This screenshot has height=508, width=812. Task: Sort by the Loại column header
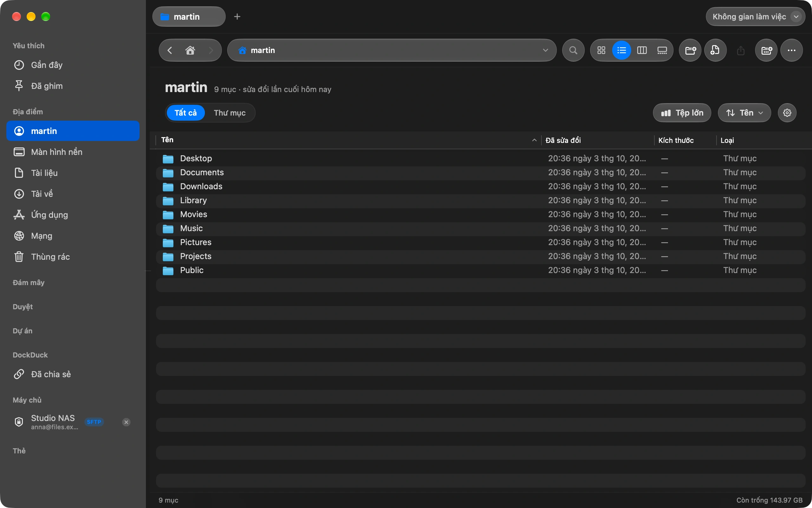pyautogui.click(x=762, y=140)
